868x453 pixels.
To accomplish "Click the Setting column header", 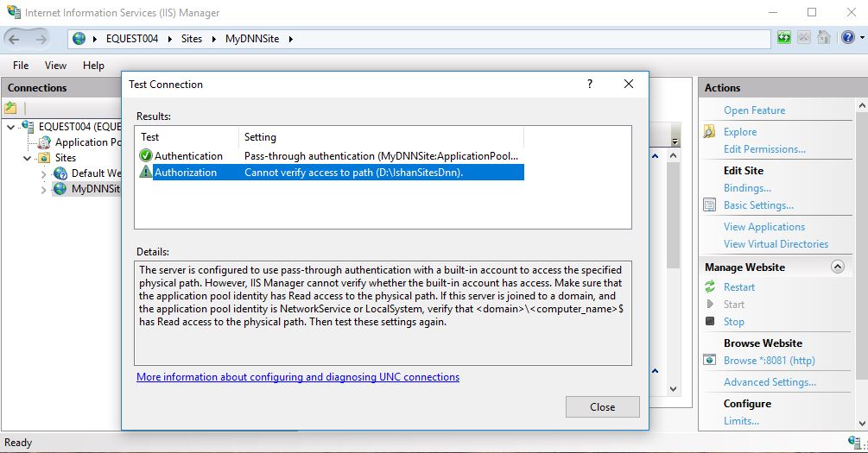I will point(382,136).
